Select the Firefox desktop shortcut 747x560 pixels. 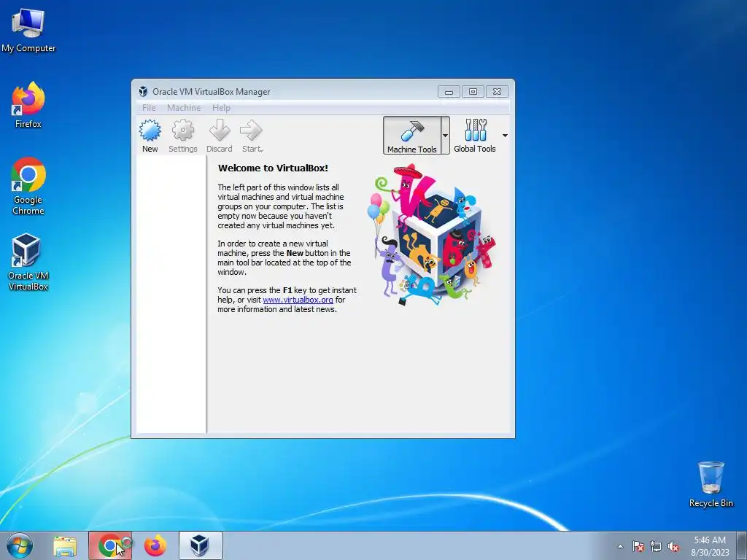[x=28, y=105]
